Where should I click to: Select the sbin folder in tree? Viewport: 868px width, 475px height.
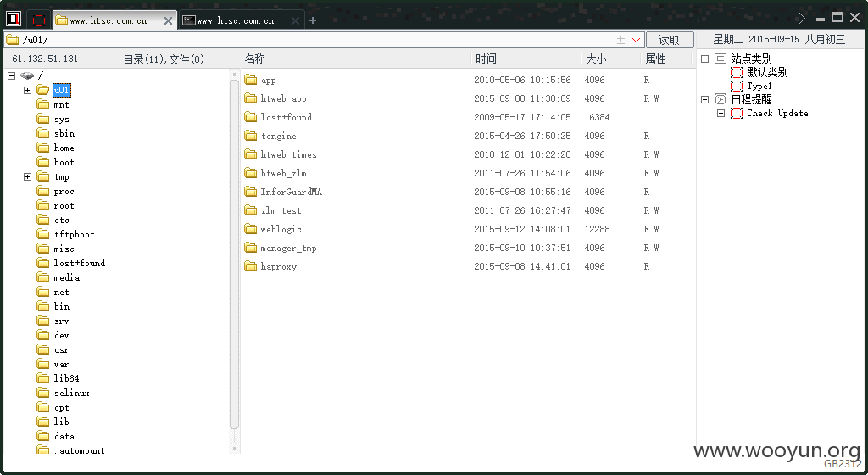[x=64, y=133]
